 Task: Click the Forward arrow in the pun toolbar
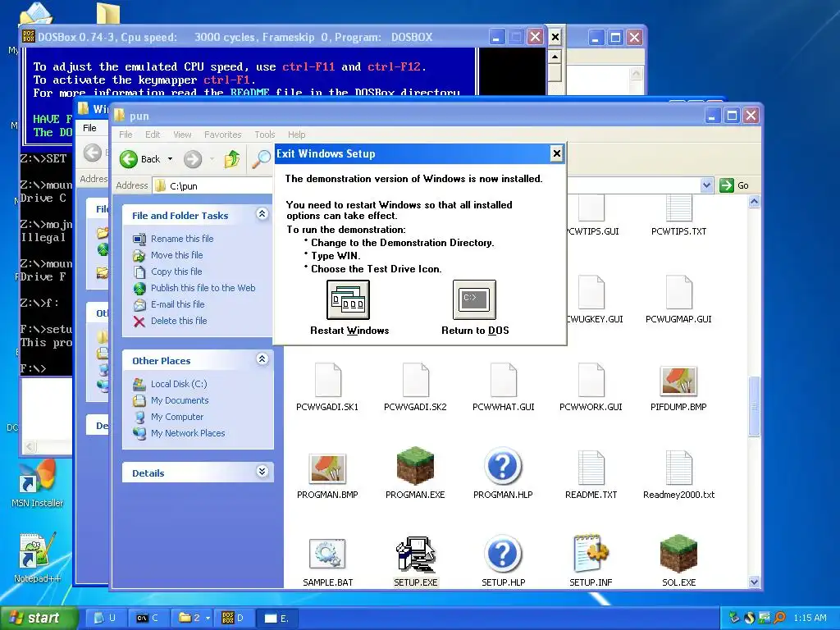pos(193,159)
